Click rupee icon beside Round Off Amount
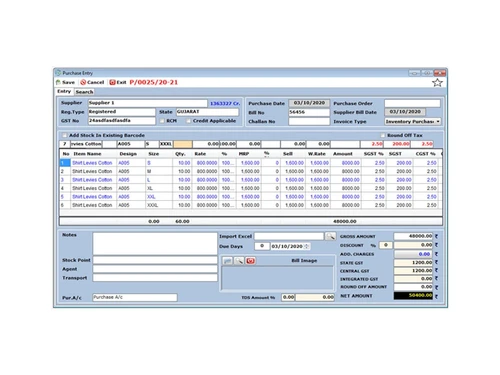 click(436, 287)
